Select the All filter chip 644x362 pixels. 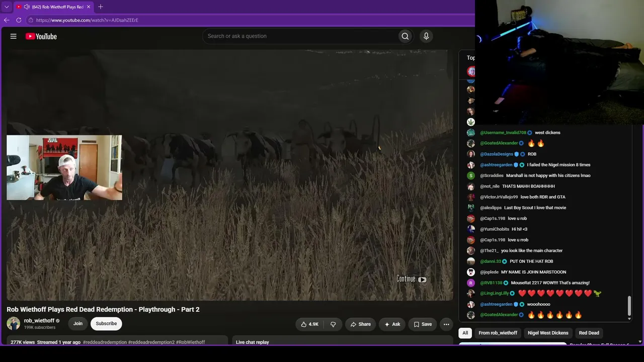coord(465,333)
